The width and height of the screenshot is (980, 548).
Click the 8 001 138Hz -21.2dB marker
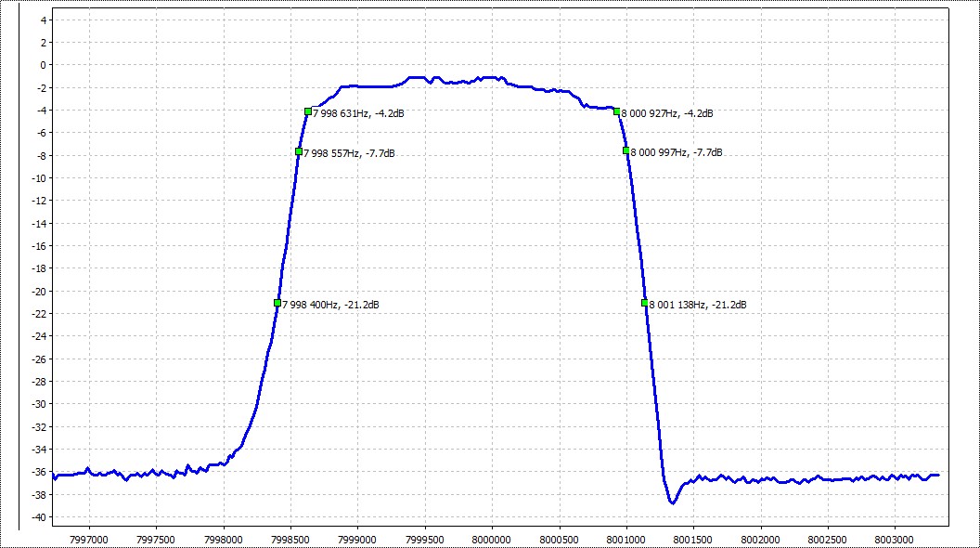645,303
